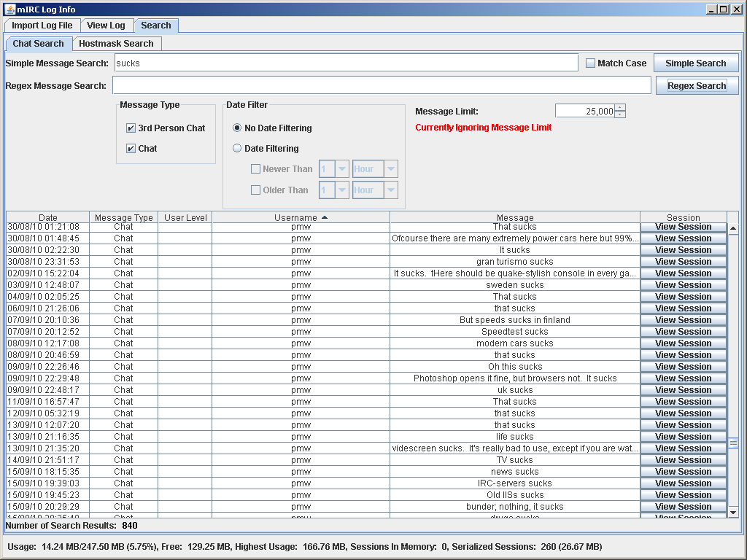This screenshot has width=747, height=560.
Task: Uncheck the Chat message type checkbox
Action: coord(131,149)
